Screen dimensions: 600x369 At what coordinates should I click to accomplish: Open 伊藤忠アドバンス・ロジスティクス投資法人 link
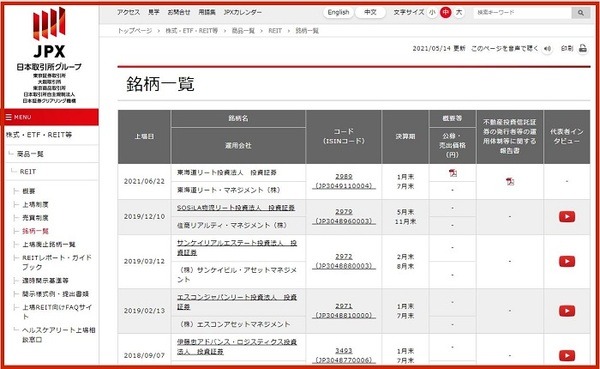236,346
